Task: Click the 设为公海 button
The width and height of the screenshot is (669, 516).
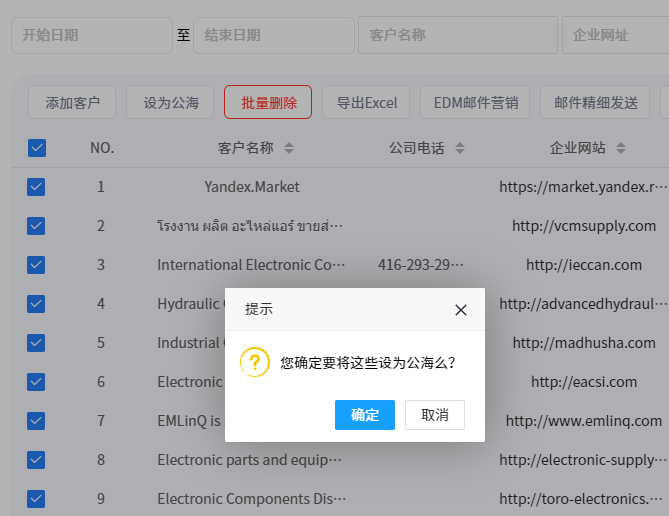Action: pos(170,102)
